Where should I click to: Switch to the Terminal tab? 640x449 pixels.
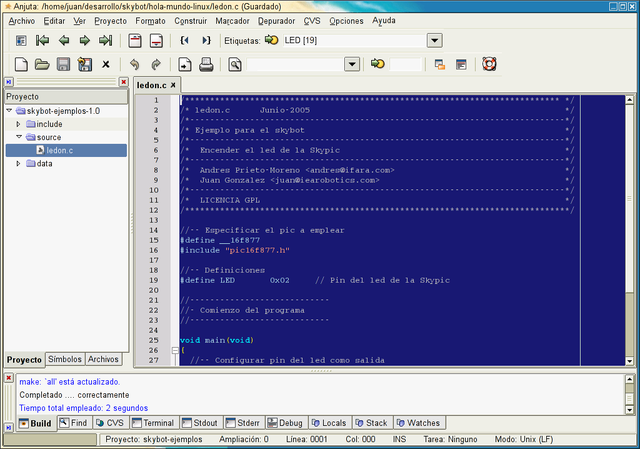pyautogui.click(x=153, y=423)
